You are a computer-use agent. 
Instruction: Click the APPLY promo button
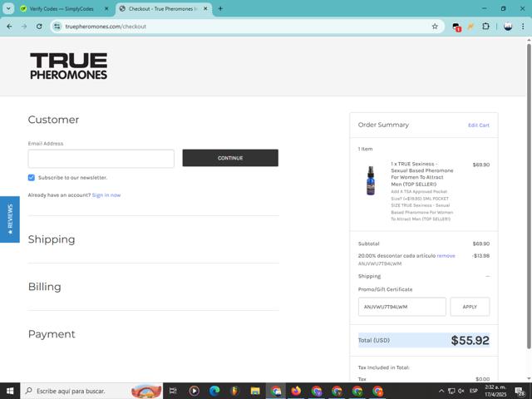tap(470, 307)
